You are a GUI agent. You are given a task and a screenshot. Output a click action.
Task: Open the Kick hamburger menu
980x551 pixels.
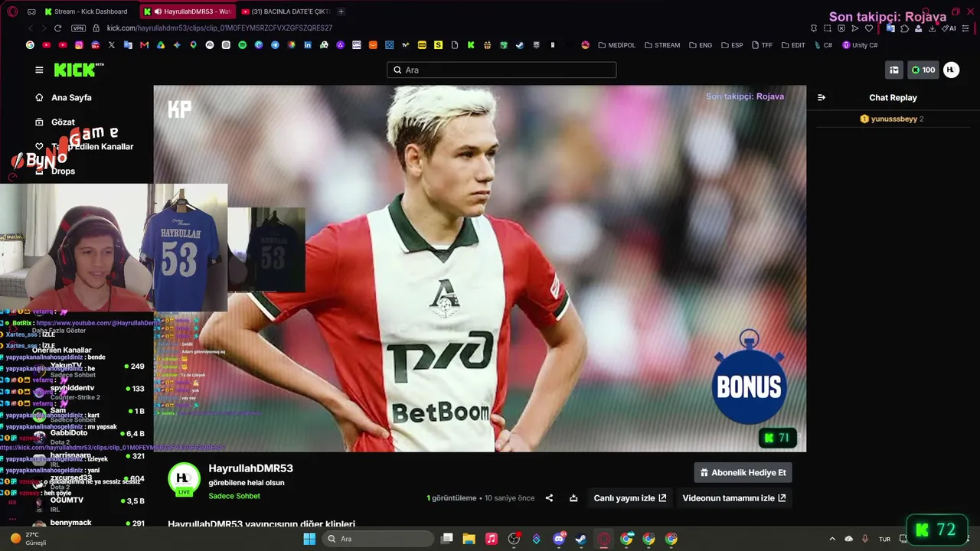pyautogui.click(x=39, y=70)
